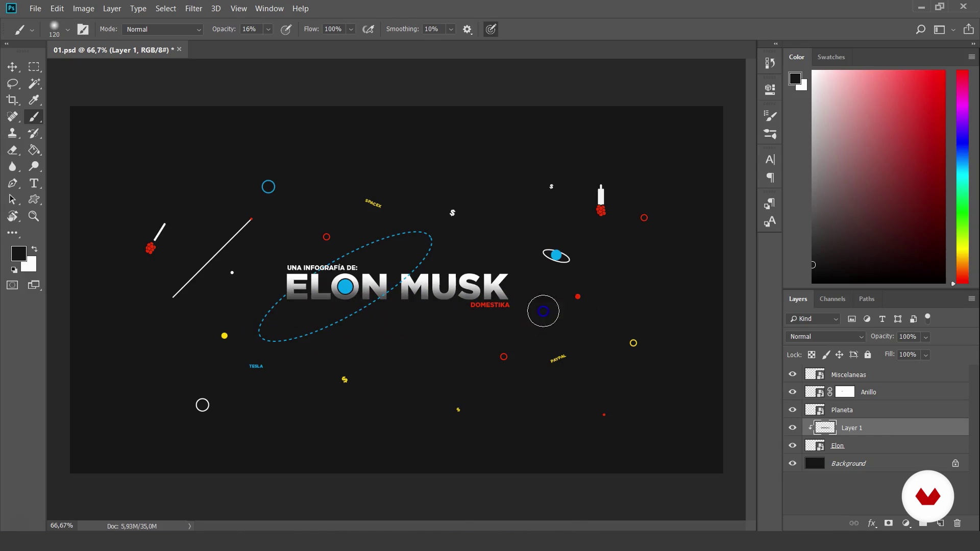The width and height of the screenshot is (980, 551).
Task: Select the Zoom tool
Action: (34, 216)
